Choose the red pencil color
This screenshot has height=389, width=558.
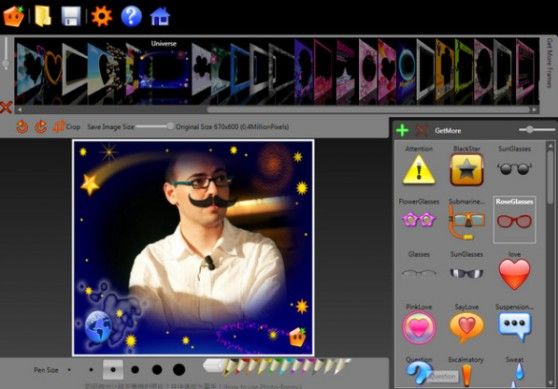(241, 365)
